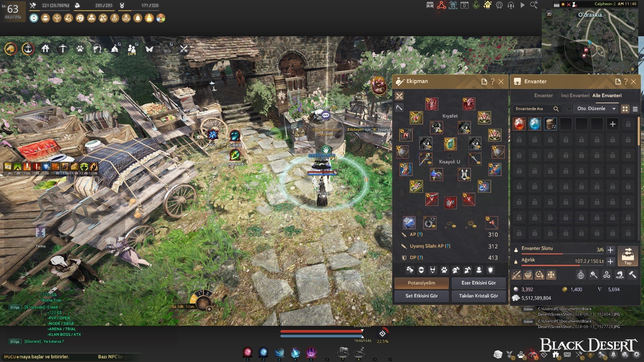Click the AP help question mark
The height and width of the screenshot is (362, 644).
pyautogui.click(x=420, y=235)
